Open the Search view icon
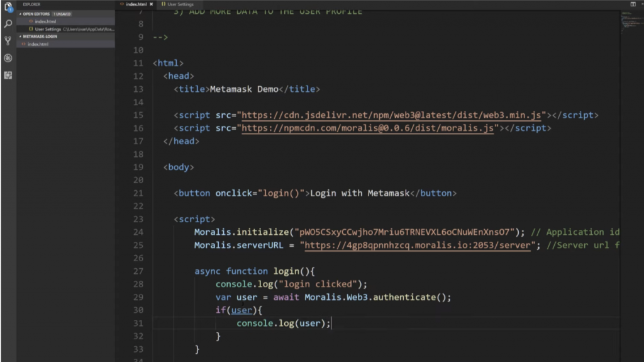 pyautogui.click(x=8, y=24)
